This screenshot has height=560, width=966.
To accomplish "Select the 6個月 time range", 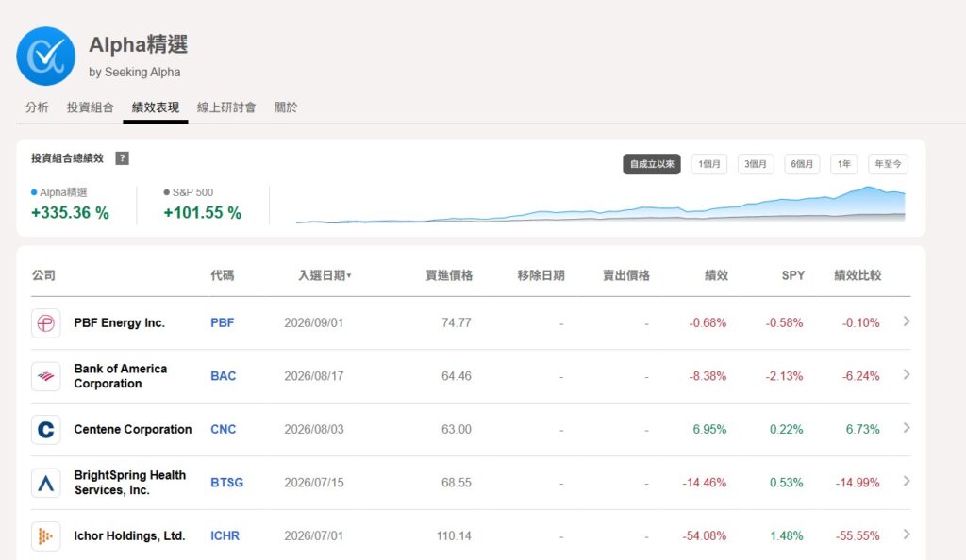I will [x=802, y=164].
